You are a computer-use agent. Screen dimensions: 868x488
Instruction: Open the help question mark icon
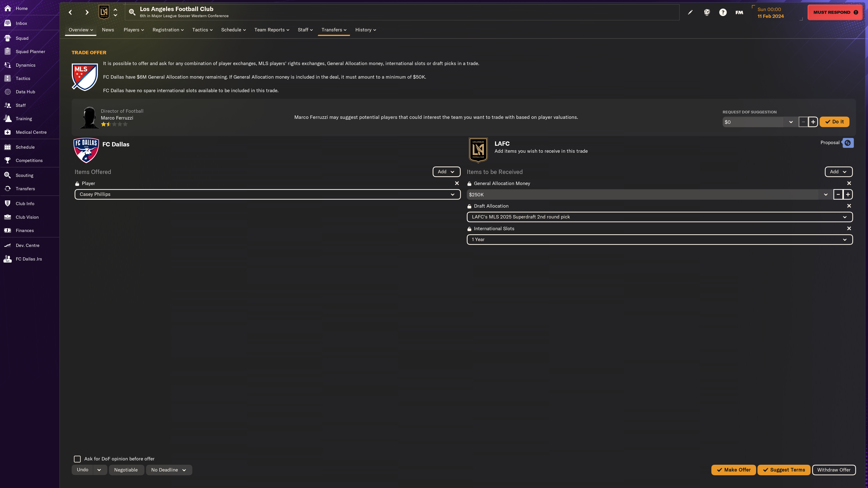(723, 12)
